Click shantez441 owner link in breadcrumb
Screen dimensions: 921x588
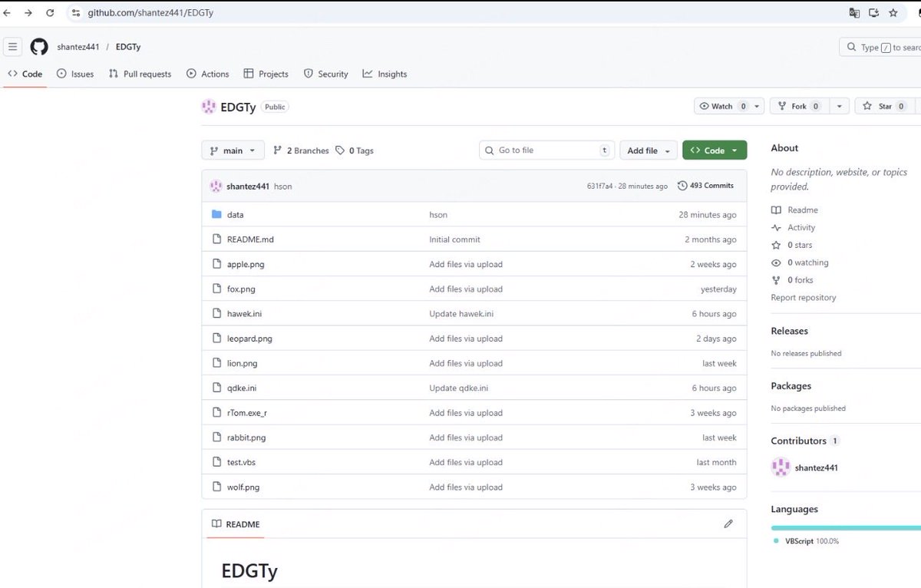(x=78, y=47)
